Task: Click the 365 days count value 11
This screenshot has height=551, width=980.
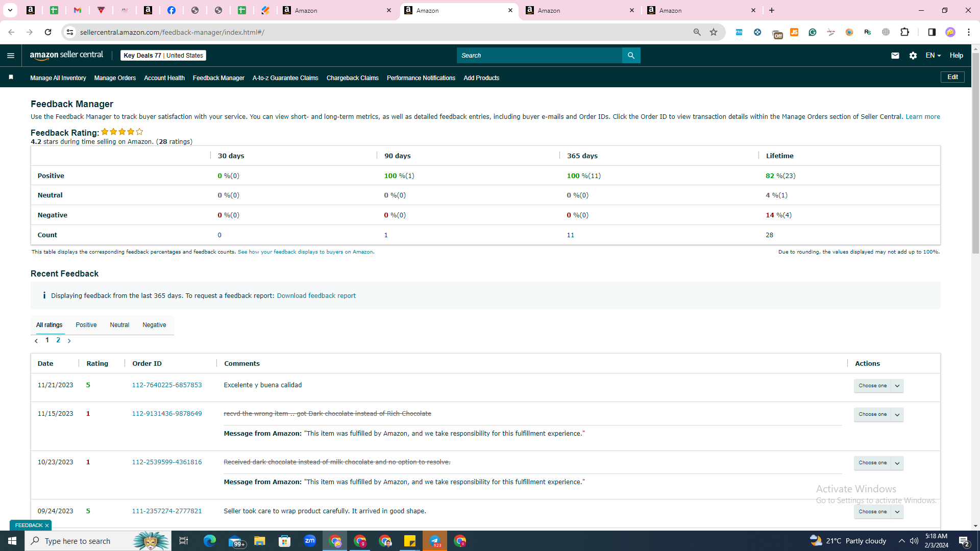Action: coord(571,235)
